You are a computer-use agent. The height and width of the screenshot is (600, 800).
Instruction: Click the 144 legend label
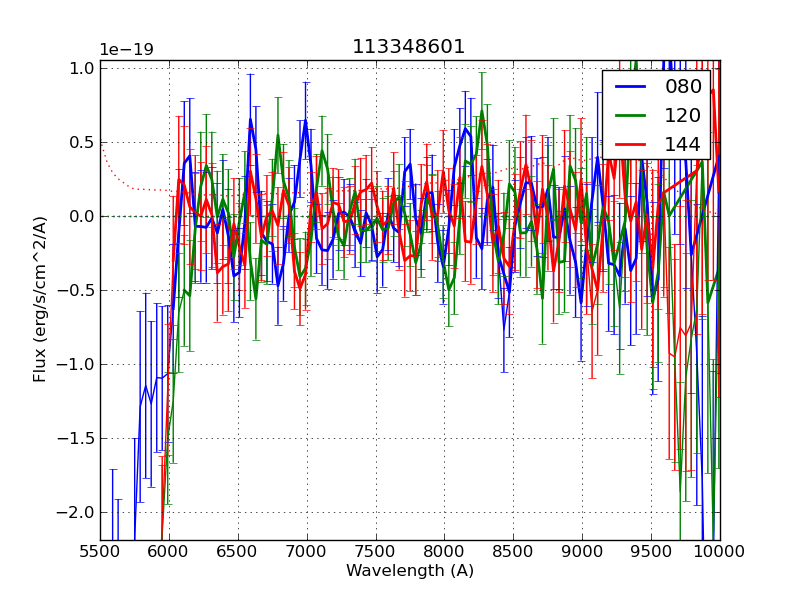[x=683, y=145]
